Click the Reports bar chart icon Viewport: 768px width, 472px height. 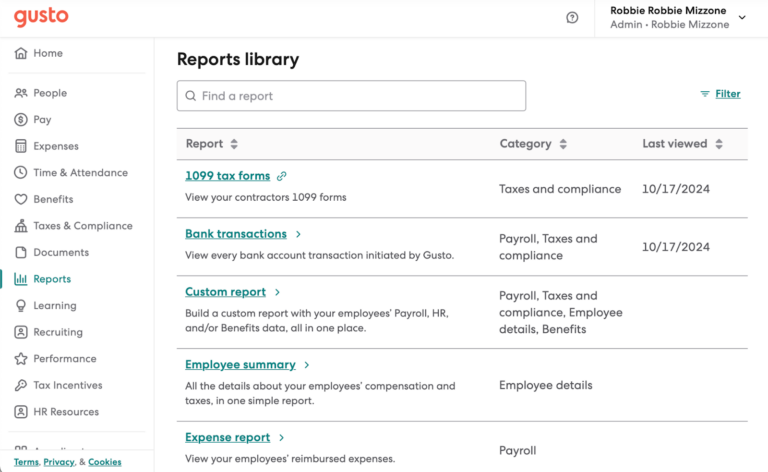pos(21,279)
